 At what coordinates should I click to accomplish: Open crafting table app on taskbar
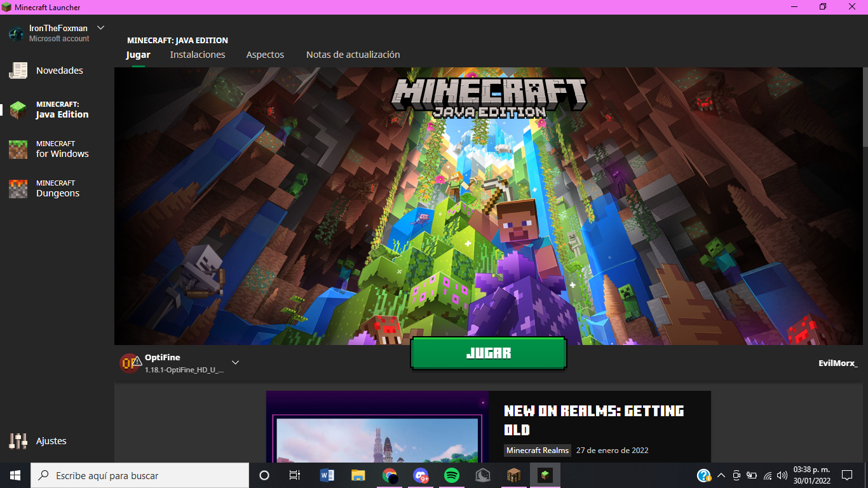pos(514,475)
